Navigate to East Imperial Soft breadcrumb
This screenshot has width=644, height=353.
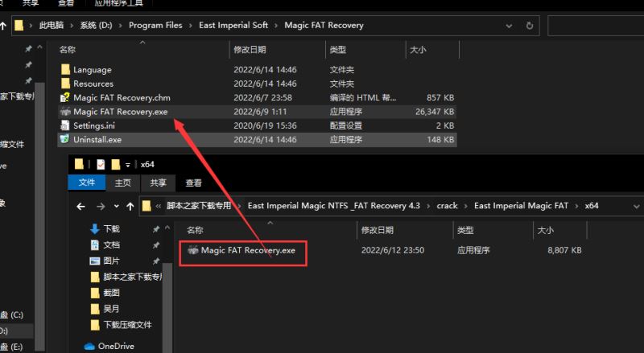pyautogui.click(x=233, y=26)
